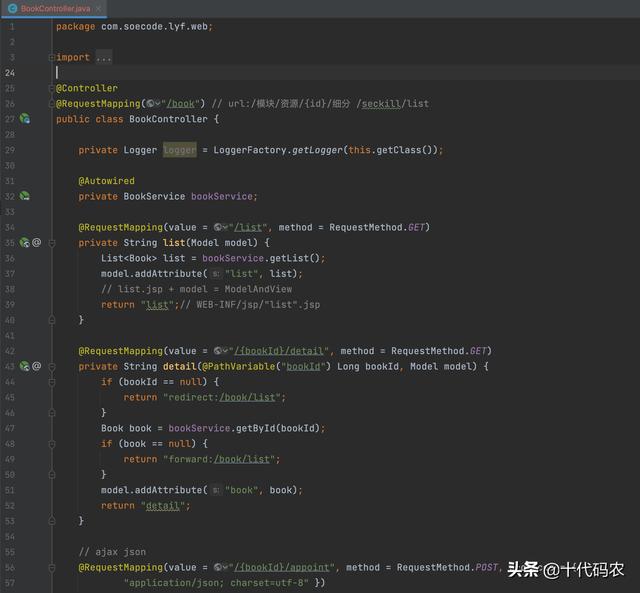Click the seckill link in the line 26 comment
Image resolution: width=640 pixels, height=593 pixels.
pyautogui.click(x=381, y=104)
